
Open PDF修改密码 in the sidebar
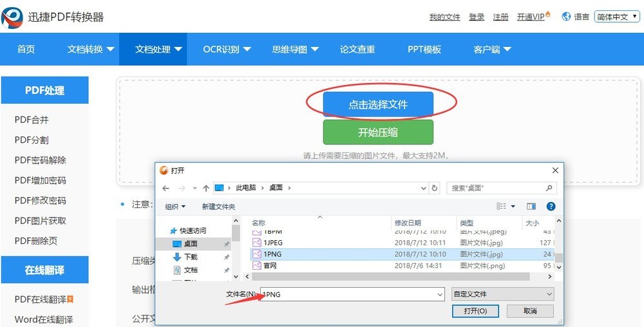click(40, 200)
